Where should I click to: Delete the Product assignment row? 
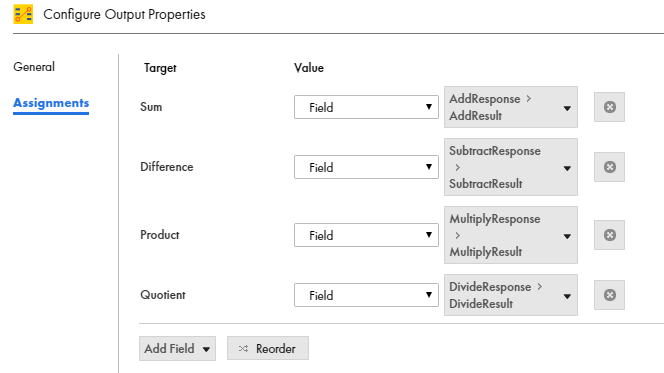click(x=609, y=235)
